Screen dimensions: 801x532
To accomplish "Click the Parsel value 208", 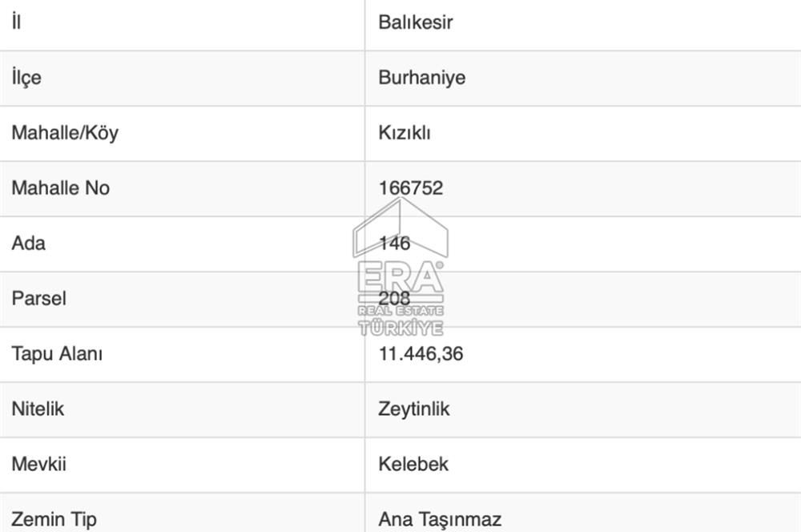I will [x=394, y=299].
